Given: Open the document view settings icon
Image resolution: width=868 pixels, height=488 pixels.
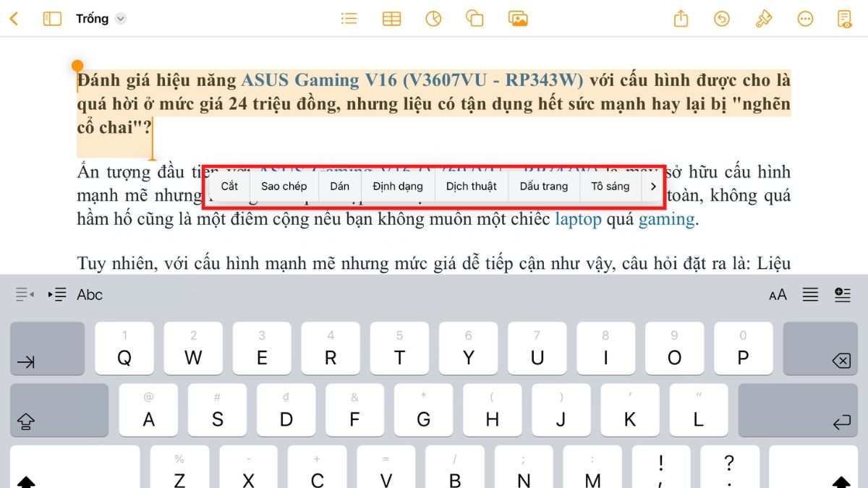Looking at the screenshot, I should (844, 19).
